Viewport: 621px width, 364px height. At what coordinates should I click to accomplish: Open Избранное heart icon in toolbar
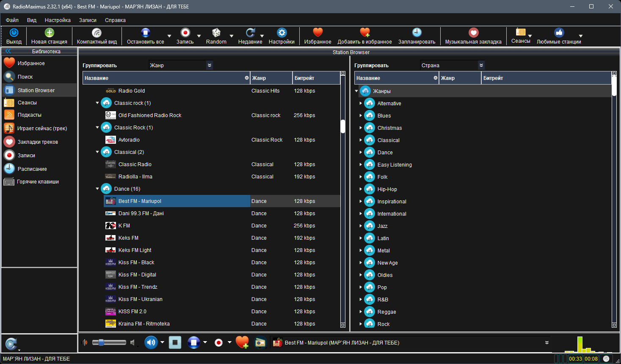[318, 33]
